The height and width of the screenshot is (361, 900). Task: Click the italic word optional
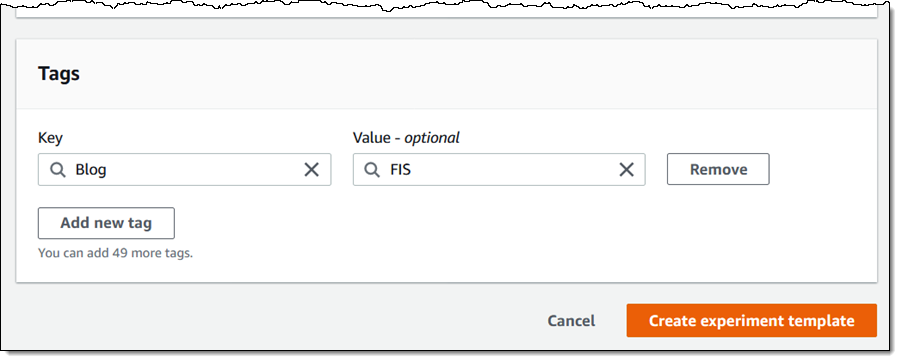point(432,138)
